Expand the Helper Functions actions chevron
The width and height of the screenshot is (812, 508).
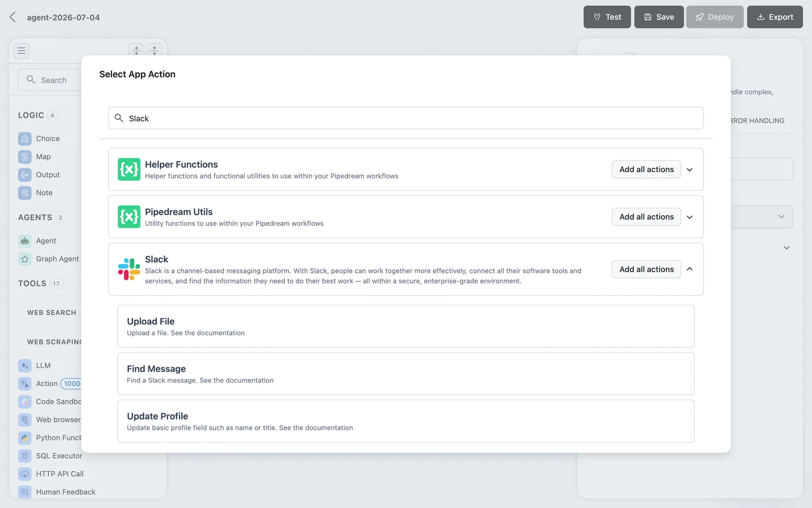690,170
